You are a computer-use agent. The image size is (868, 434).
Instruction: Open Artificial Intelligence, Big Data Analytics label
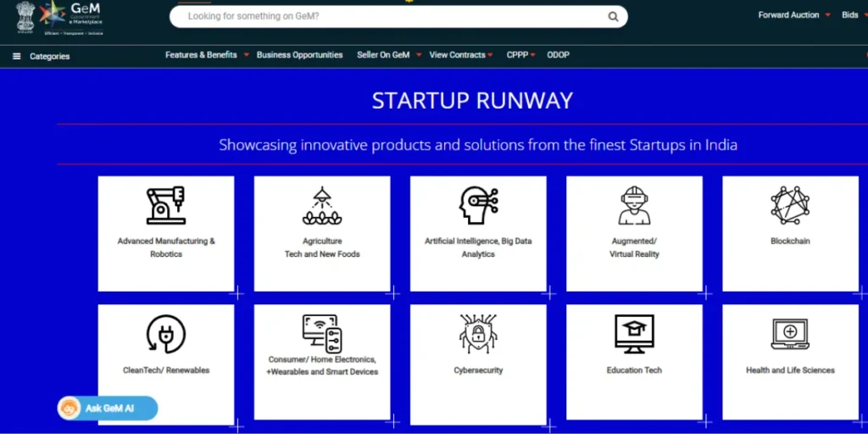click(478, 248)
